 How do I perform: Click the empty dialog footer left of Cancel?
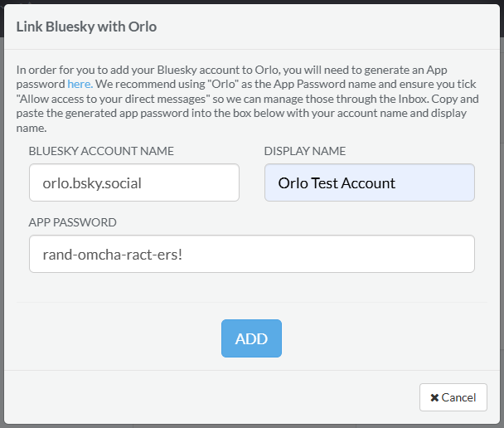tap(207, 397)
